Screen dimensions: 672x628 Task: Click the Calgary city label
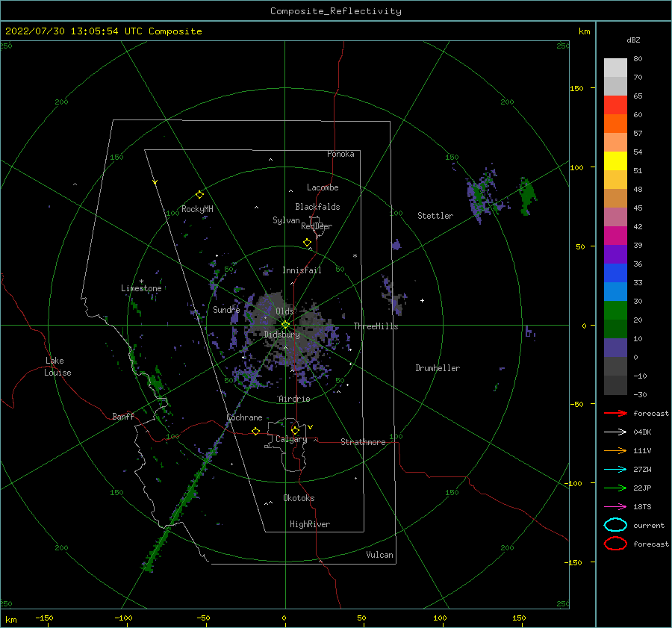click(x=291, y=439)
